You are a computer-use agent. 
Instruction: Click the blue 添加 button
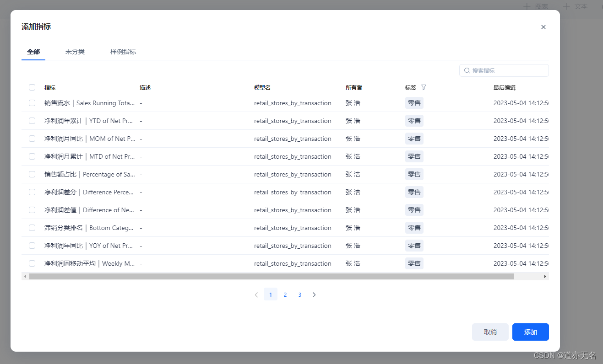pos(531,332)
